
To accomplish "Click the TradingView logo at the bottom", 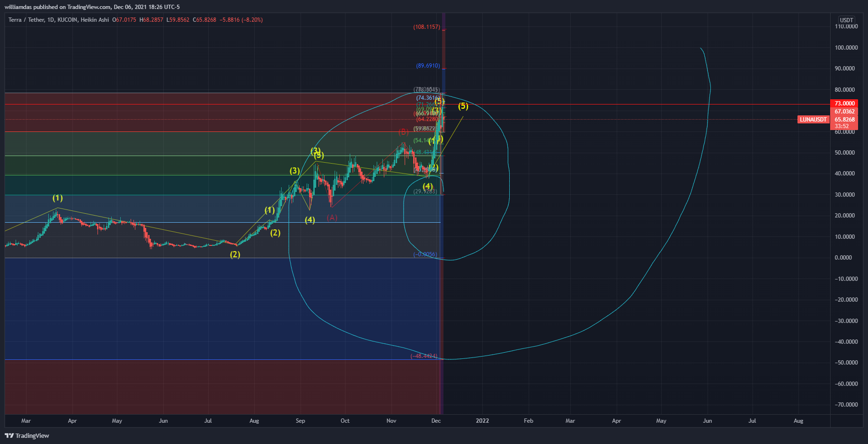I will tap(27, 435).
